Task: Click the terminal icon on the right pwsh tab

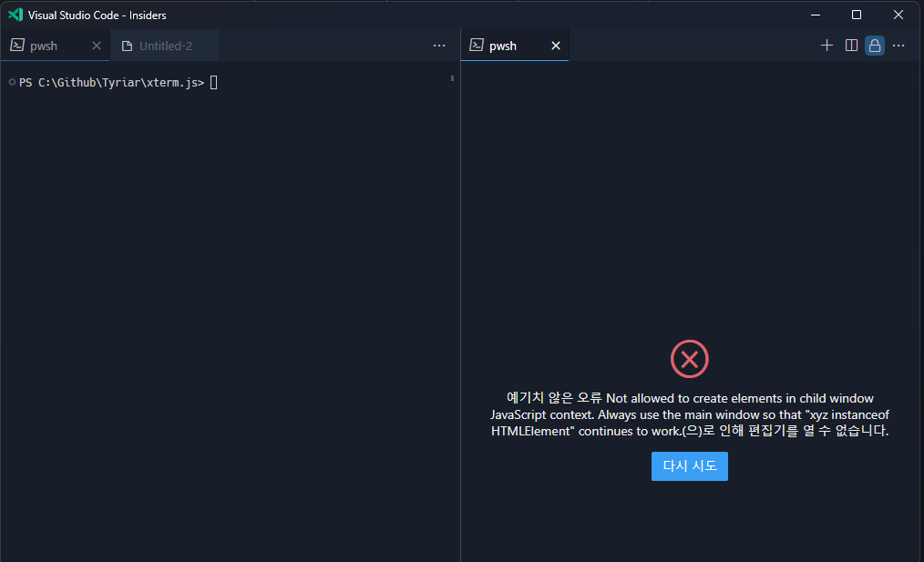Action: pyautogui.click(x=477, y=44)
